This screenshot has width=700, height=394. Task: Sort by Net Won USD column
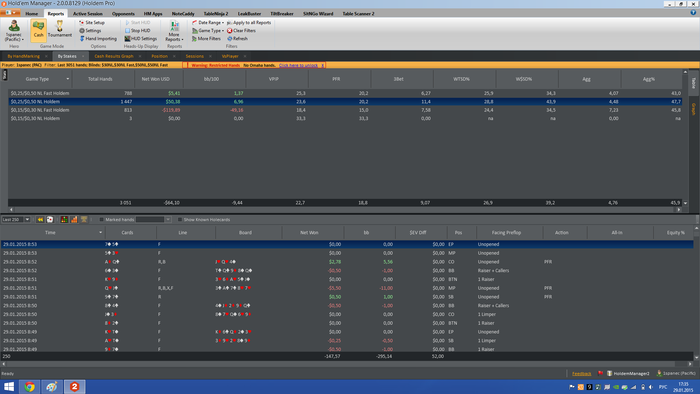[155, 79]
